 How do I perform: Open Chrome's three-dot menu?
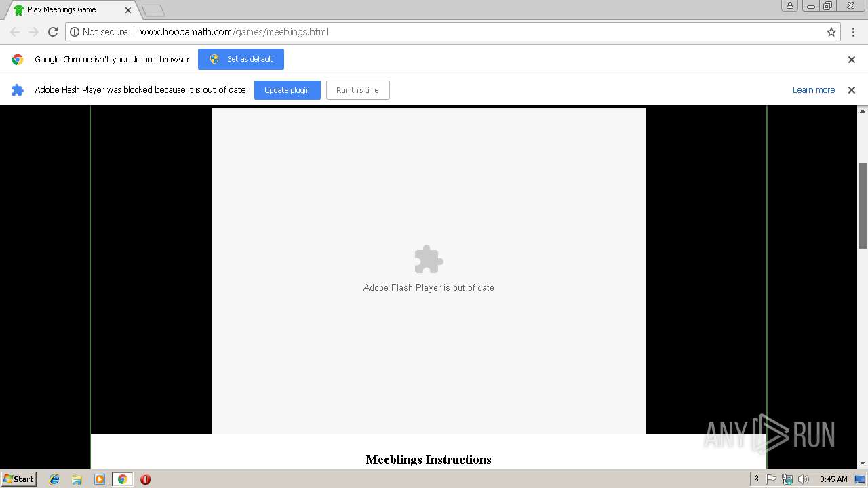pyautogui.click(x=854, y=32)
